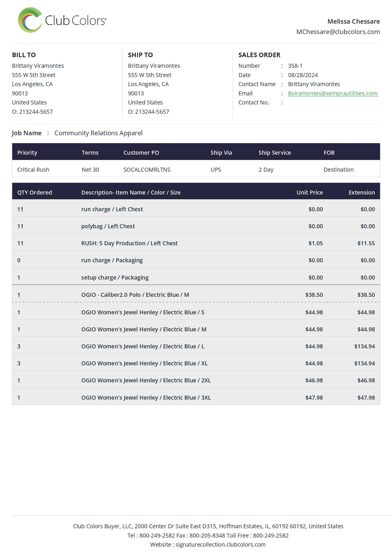The height and width of the screenshot is (554, 392).
Task: Click the Melissa Chessare name
Action: 353,21
